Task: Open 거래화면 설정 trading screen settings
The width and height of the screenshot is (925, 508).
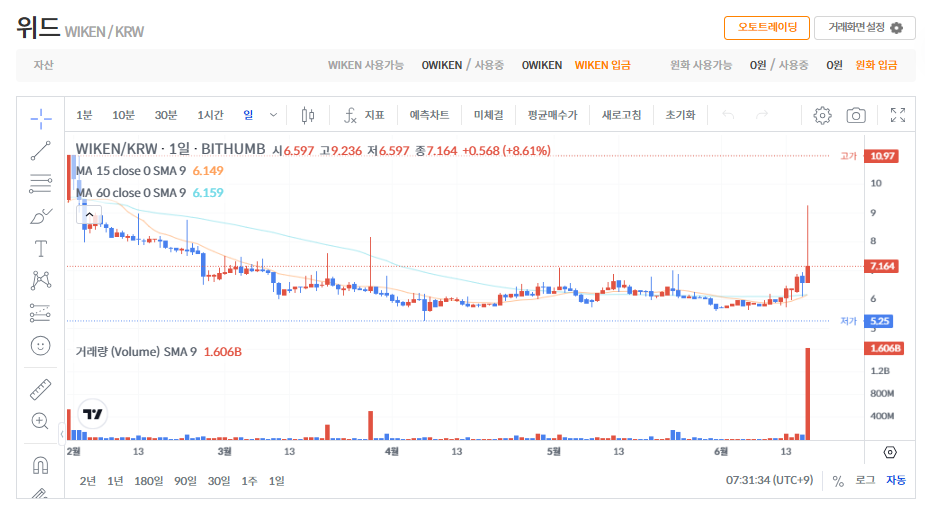Action: click(x=865, y=28)
